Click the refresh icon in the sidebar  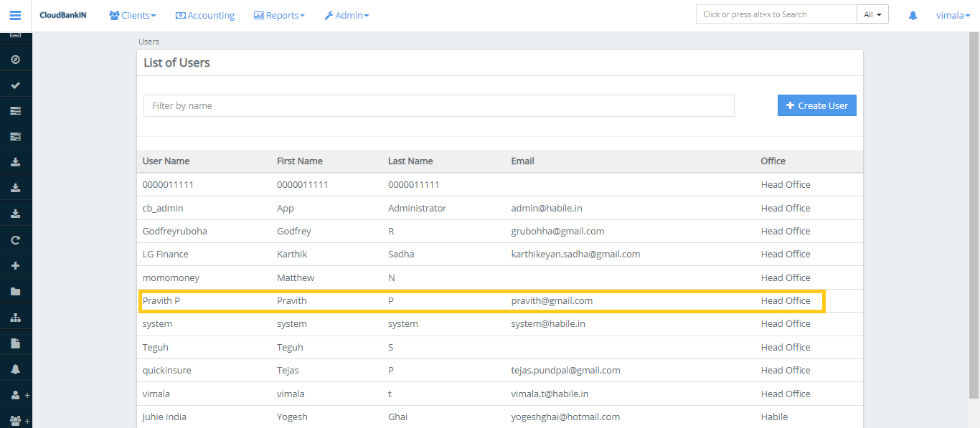coord(15,239)
